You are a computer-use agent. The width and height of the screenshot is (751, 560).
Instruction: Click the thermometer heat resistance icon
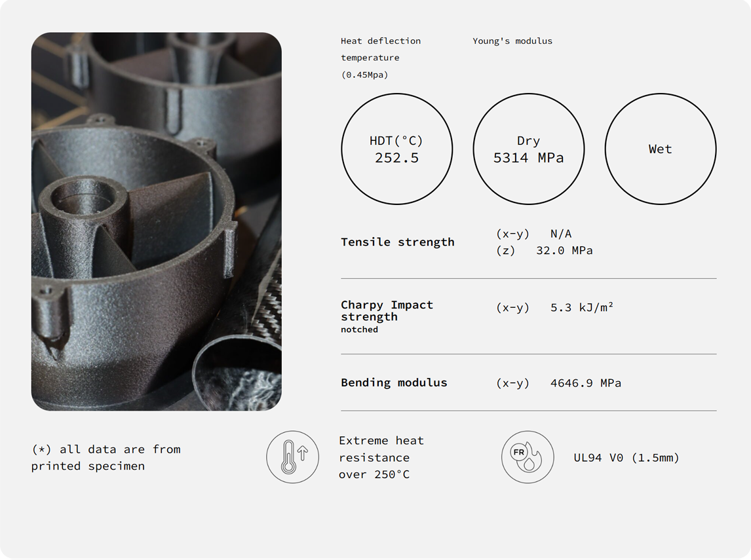[x=292, y=457]
